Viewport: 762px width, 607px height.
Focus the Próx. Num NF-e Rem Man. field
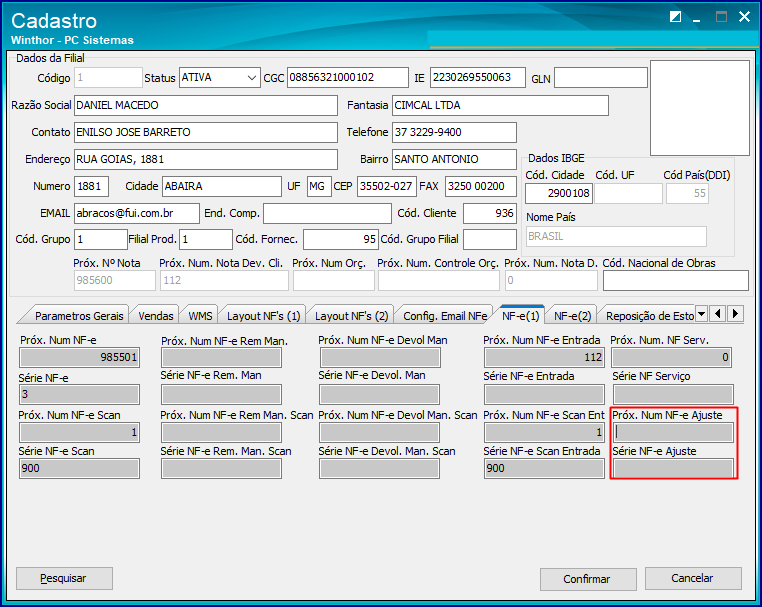pyautogui.click(x=221, y=358)
